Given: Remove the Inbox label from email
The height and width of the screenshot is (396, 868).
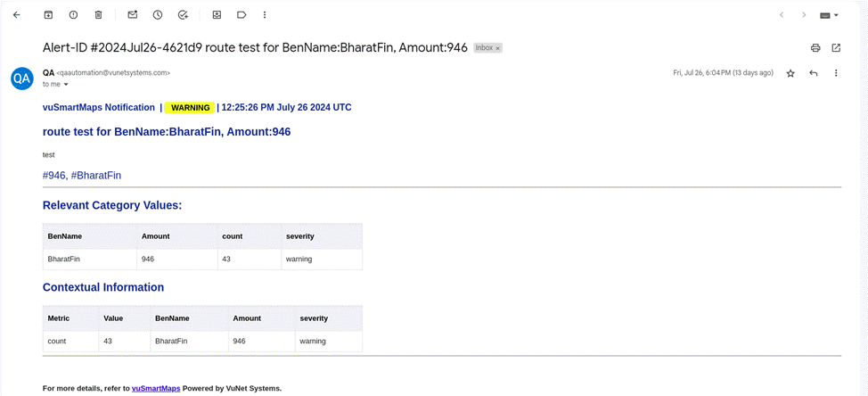Looking at the screenshot, I should tap(498, 48).
